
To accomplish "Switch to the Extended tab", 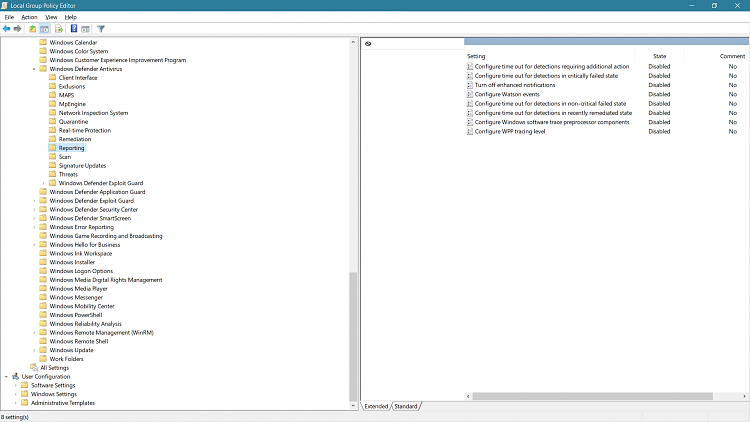I will (376, 406).
